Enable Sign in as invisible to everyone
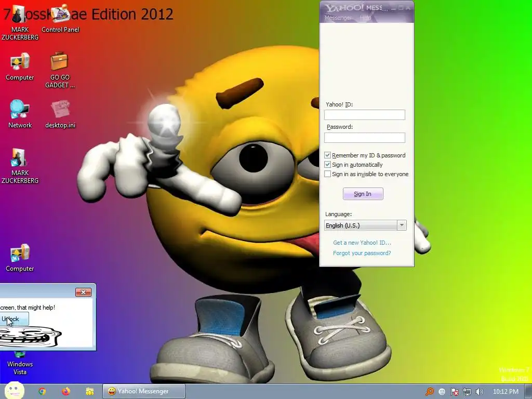This screenshot has height=399, width=532. (x=327, y=174)
